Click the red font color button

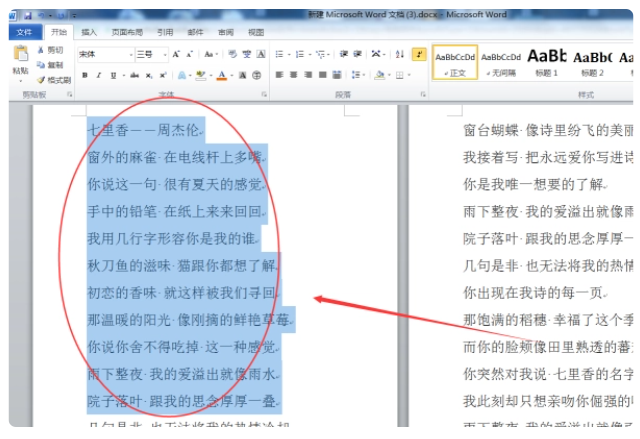(221, 75)
